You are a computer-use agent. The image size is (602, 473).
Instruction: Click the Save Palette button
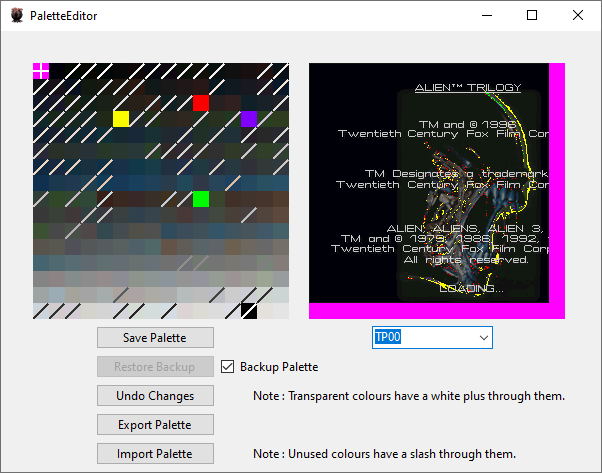[x=155, y=337]
